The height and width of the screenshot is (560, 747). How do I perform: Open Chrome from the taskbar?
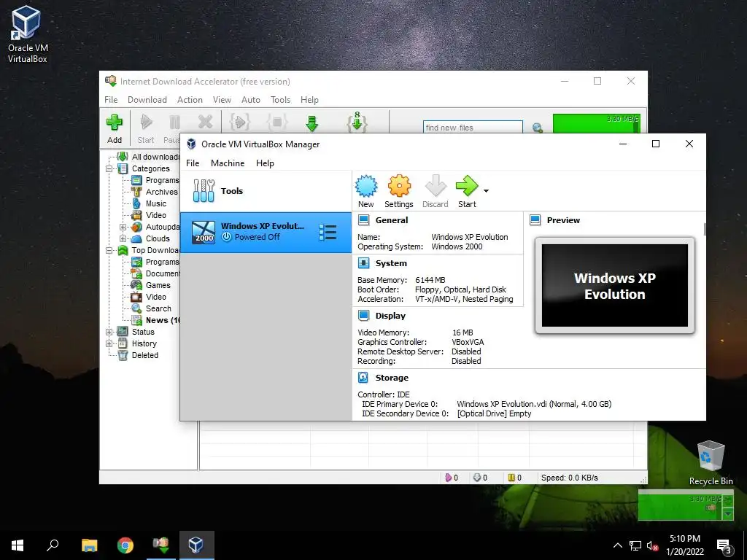(x=125, y=545)
